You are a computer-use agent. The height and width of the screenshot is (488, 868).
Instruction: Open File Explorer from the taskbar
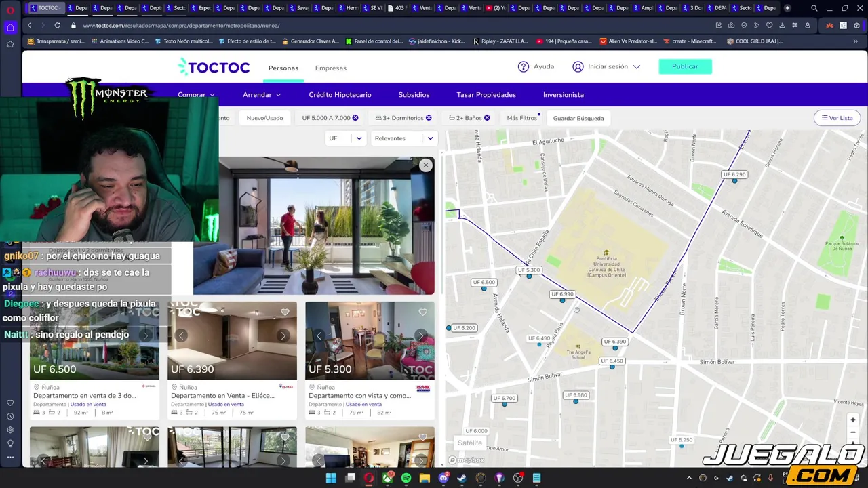pyautogui.click(x=425, y=478)
